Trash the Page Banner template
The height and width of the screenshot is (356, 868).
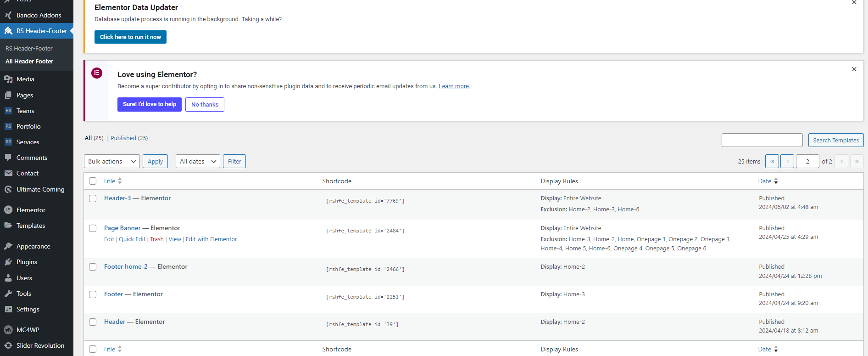pos(157,239)
